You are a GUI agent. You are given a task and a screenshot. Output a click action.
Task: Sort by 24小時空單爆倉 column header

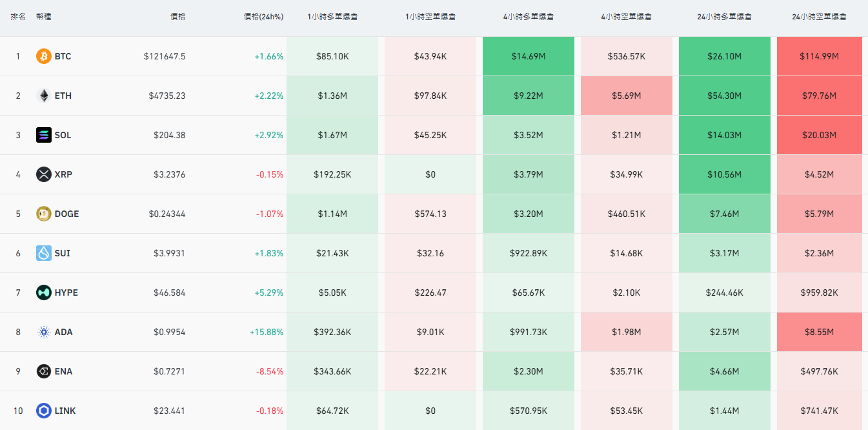click(x=819, y=17)
